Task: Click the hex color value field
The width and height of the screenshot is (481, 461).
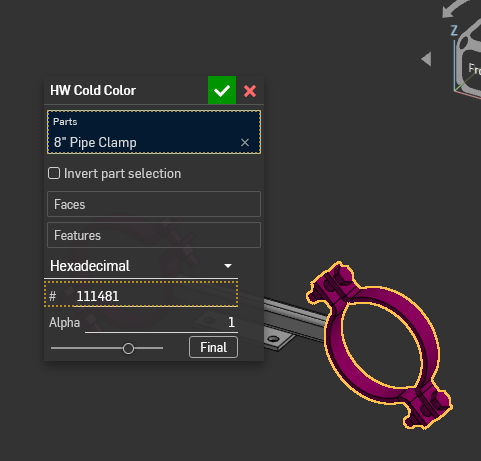Action: tap(141, 295)
